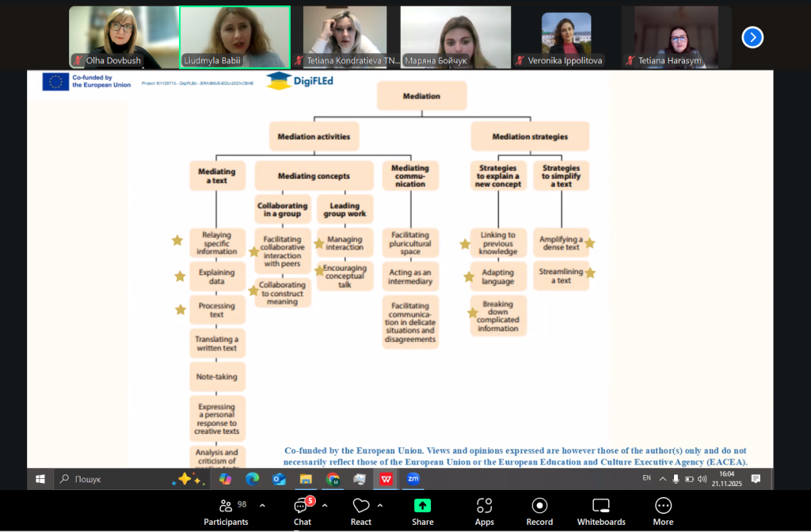Open the Windows notification center icon
Image resolution: width=811 pixels, height=532 pixels.
[756, 479]
